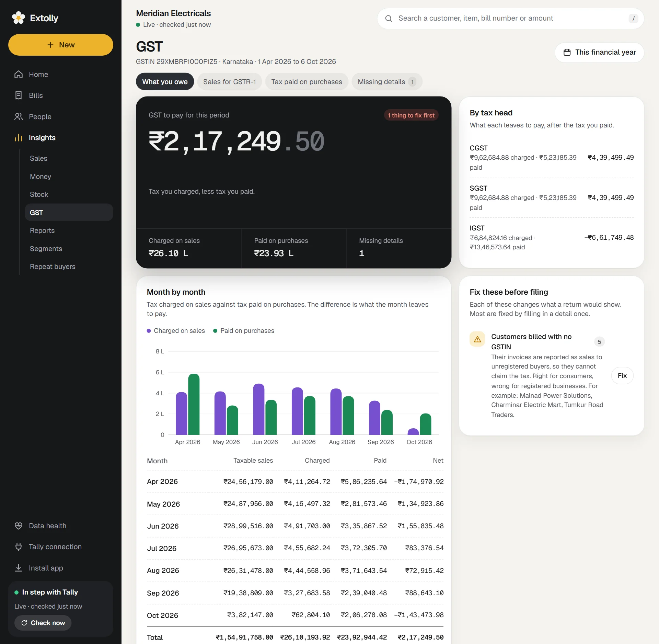
Task: Open Home via its house icon
Action: click(19, 75)
